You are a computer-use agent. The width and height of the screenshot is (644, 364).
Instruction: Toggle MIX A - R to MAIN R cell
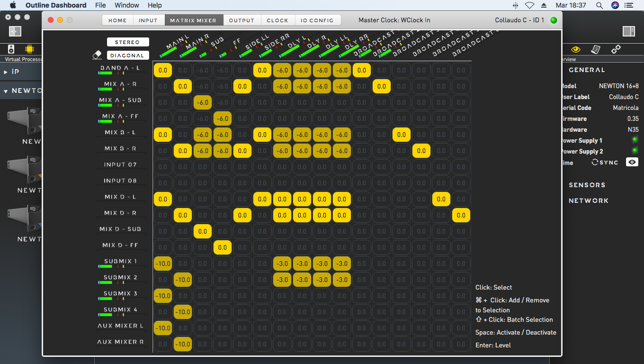(x=183, y=86)
